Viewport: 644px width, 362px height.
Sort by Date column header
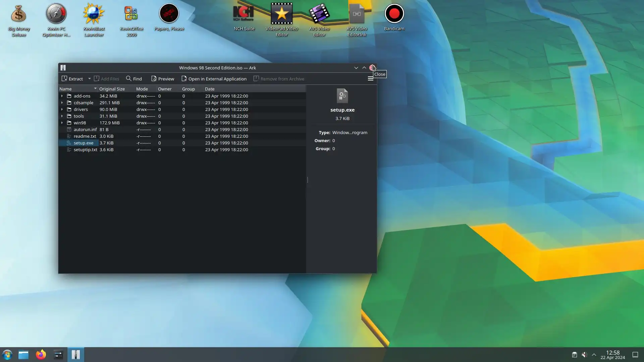210,89
